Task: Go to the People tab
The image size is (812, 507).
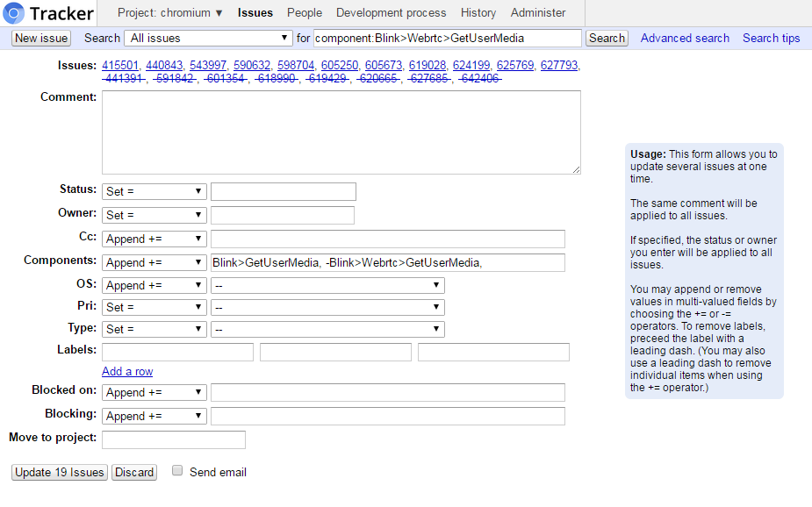Action: click(305, 13)
